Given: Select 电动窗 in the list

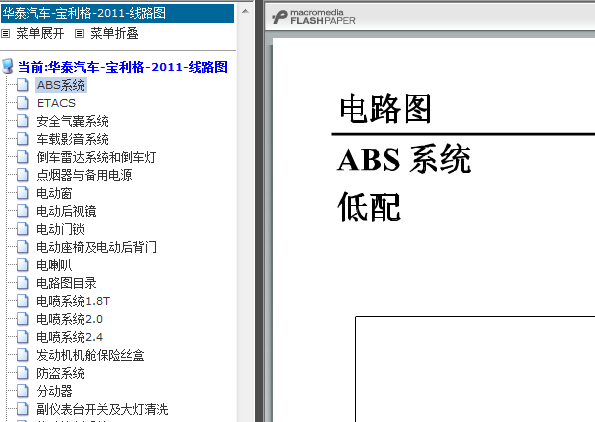Looking at the screenshot, I should point(54,193).
